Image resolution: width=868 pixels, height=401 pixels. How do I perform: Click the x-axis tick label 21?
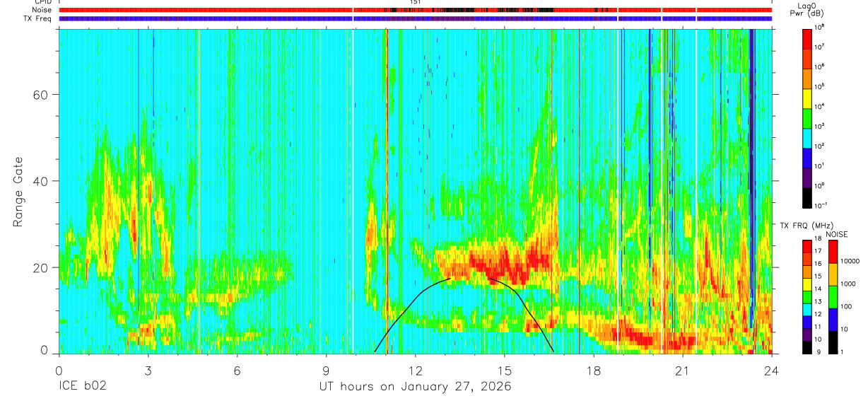click(x=683, y=371)
